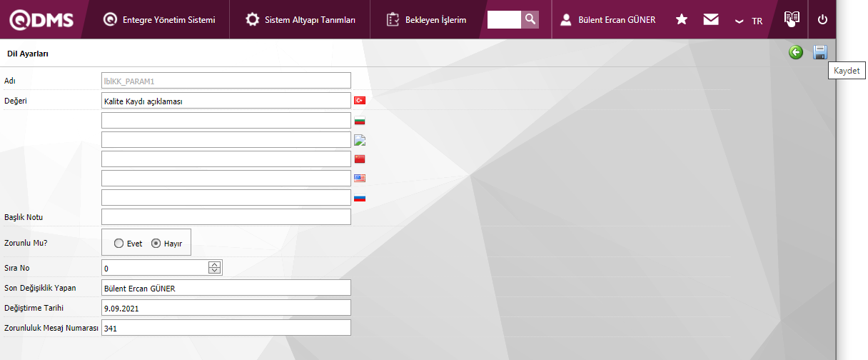
Task: Decrease Sıra No with down arrow
Action: click(x=214, y=271)
